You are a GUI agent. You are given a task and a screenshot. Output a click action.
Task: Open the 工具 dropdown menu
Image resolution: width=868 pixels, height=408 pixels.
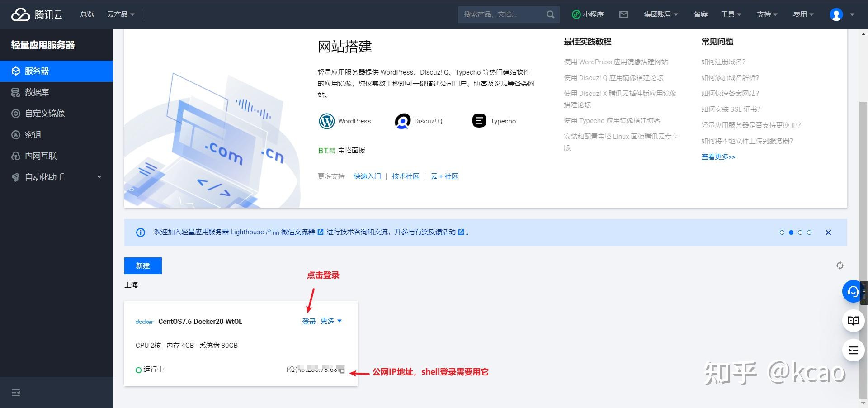coord(731,14)
